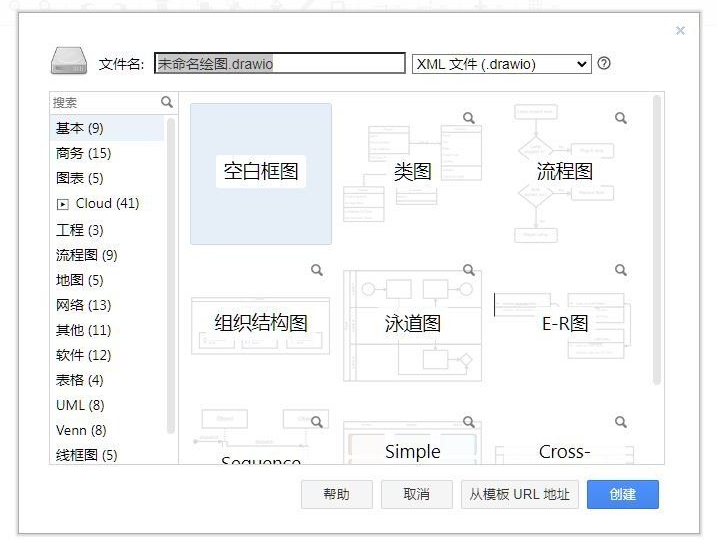Click the template search magnifier icon

click(167, 102)
